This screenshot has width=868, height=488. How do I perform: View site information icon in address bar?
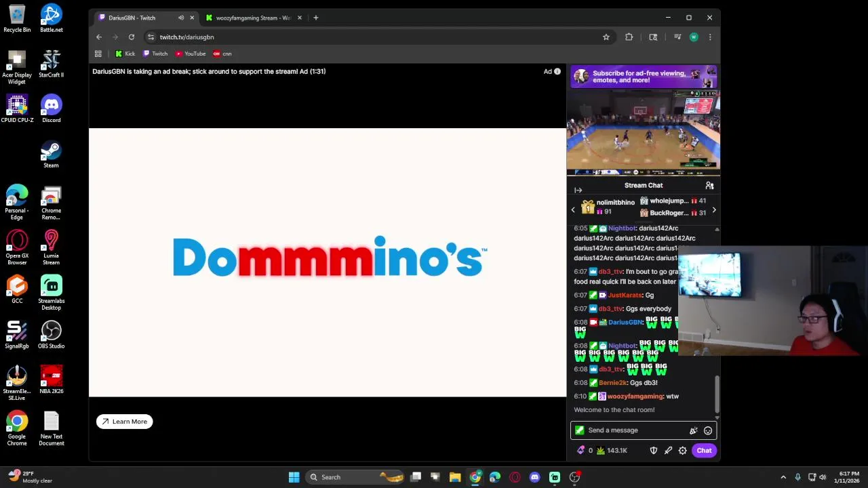click(x=151, y=37)
